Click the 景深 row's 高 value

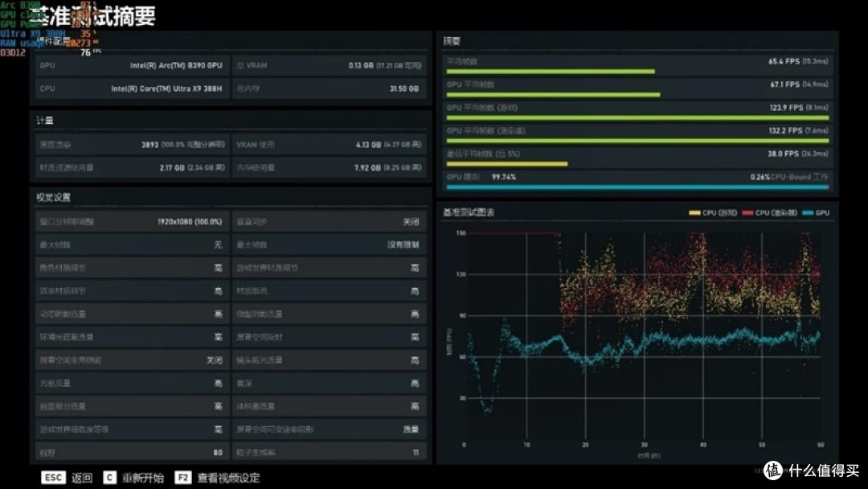pyautogui.click(x=415, y=383)
